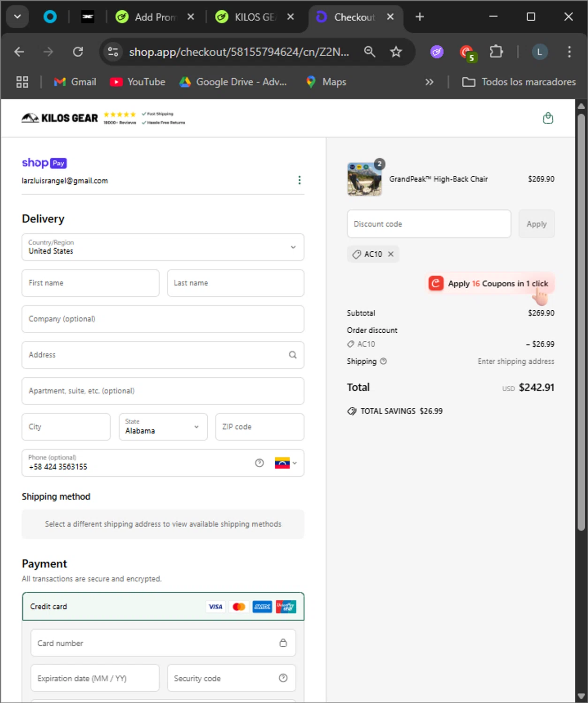Viewport: 588px width, 703px height.
Task: Click the security code help icon
Action: (283, 678)
